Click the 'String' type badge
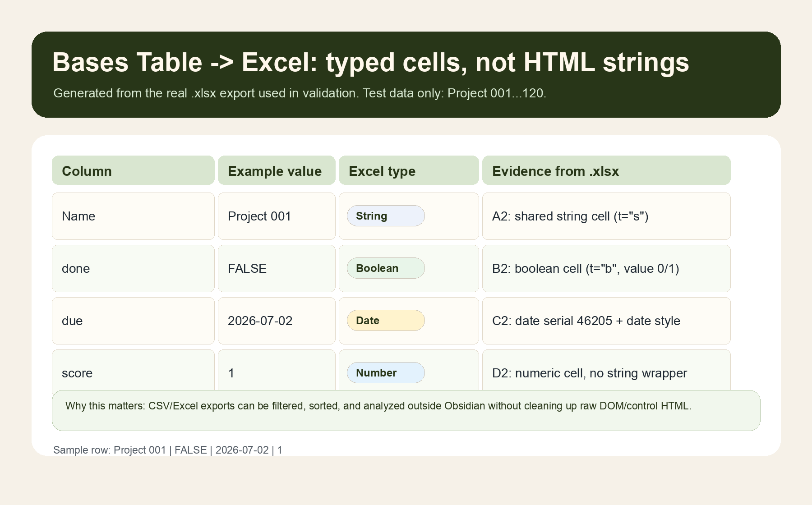 click(x=386, y=216)
